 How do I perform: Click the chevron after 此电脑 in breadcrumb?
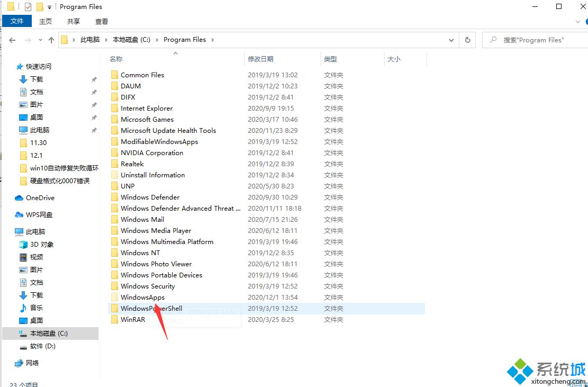pyautogui.click(x=106, y=40)
